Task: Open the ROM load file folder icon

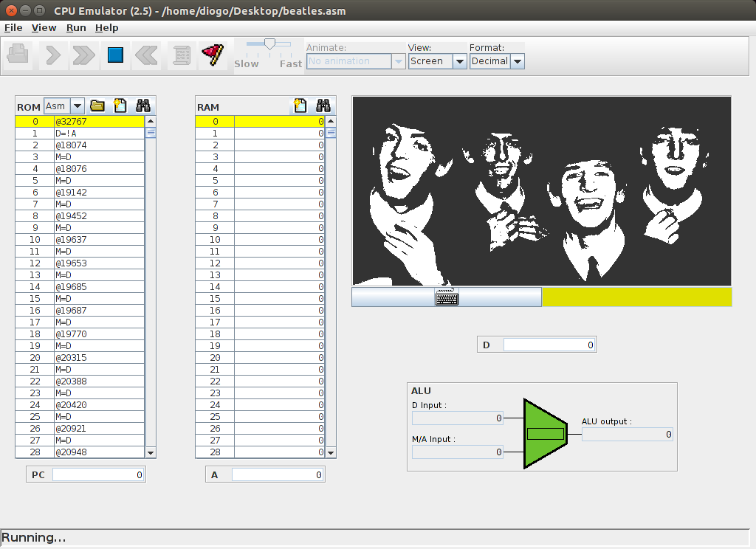Action: pyautogui.click(x=97, y=106)
